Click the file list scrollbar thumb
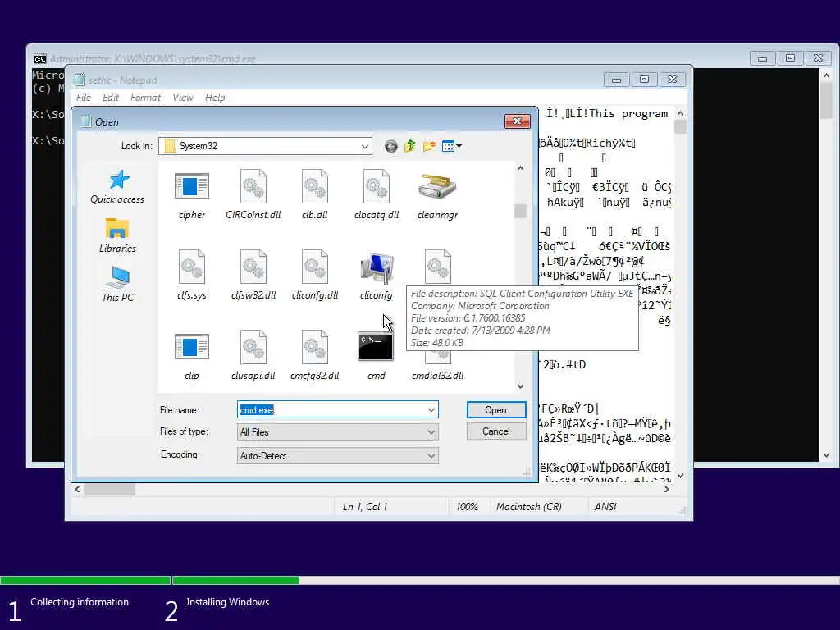Image resolution: width=840 pixels, height=630 pixels. pos(520,211)
